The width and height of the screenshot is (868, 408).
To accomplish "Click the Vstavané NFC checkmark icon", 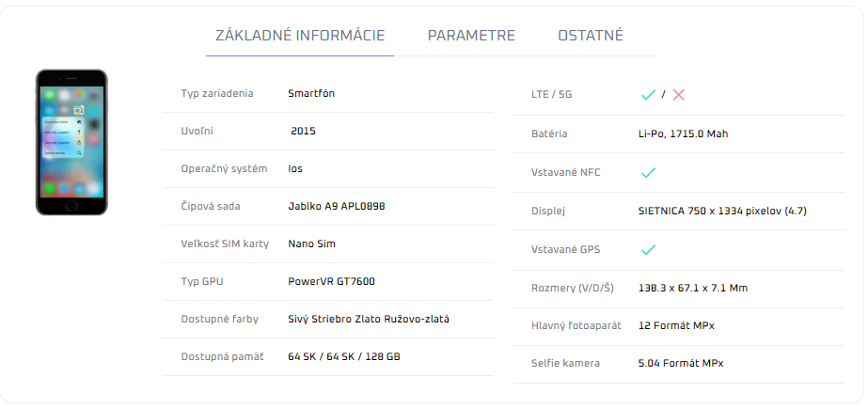I will point(648,172).
